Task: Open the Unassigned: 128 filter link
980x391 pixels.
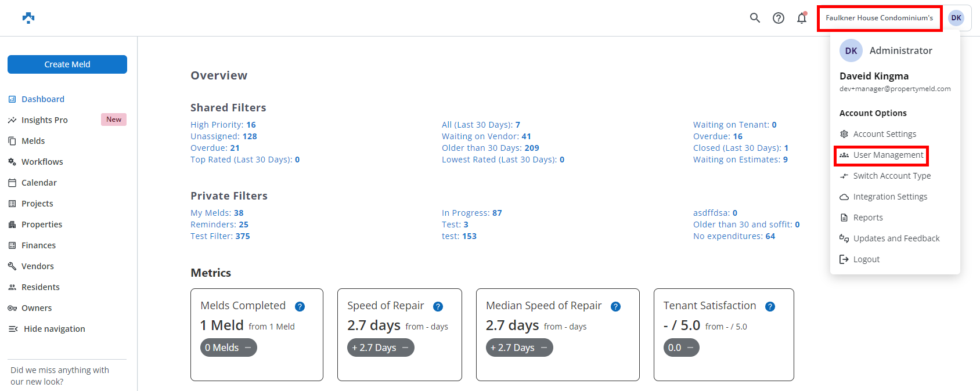Action: [224, 136]
